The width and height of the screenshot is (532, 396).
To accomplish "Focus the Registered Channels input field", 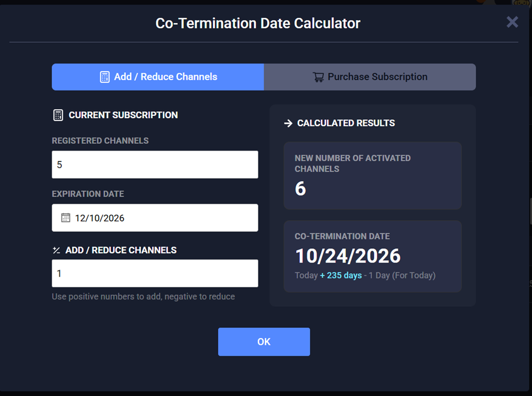I will point(155,165).
